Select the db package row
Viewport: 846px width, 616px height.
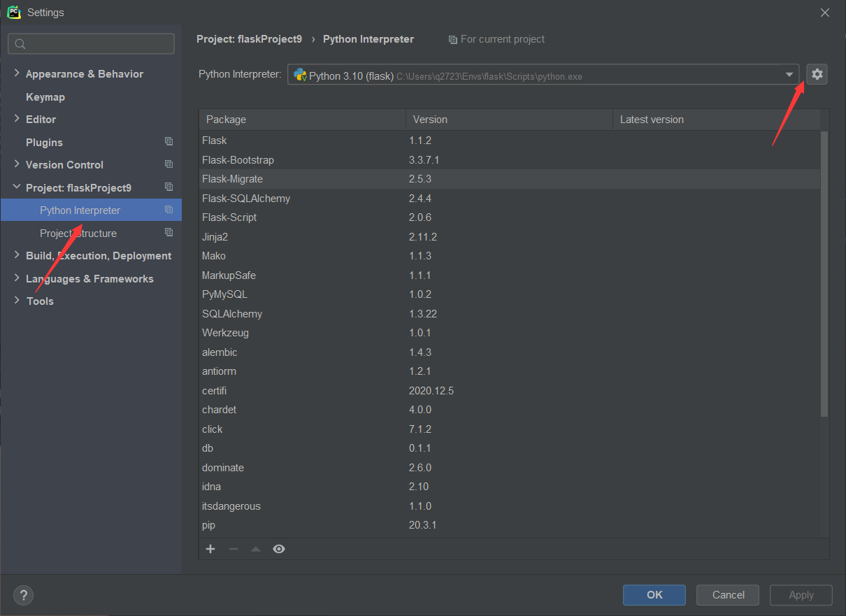tap(509, 448)
